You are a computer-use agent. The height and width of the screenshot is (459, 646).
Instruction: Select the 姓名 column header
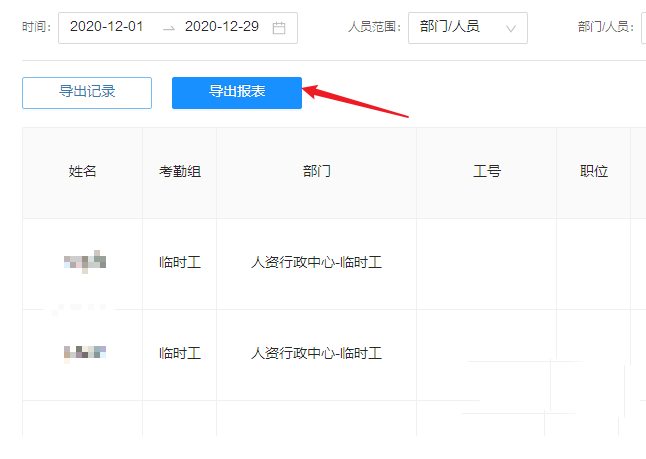click(x=82, y=171)
